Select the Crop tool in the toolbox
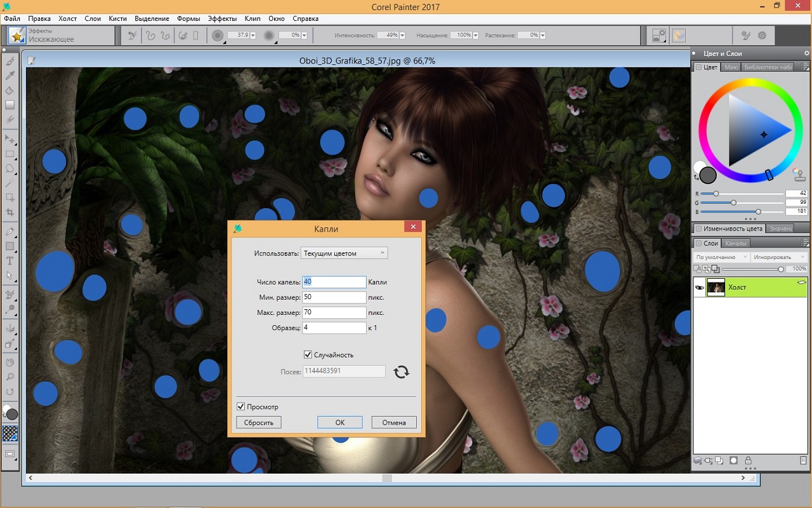 pyautogui.click(x=10, y=213)
